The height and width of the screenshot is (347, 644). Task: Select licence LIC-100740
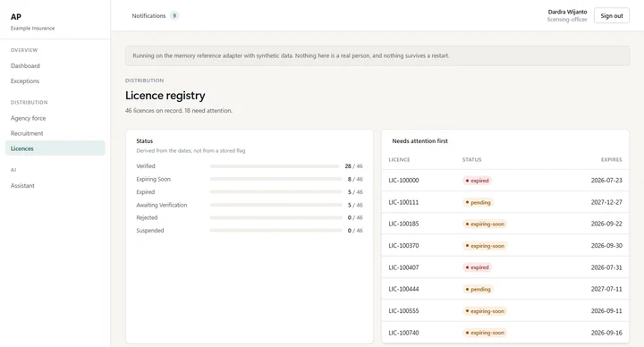[x=403, y=333]
